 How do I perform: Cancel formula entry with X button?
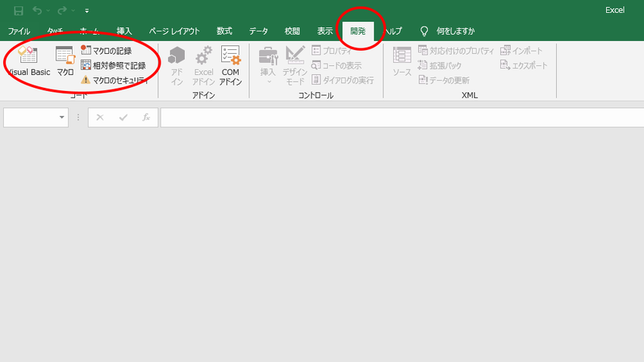click(x=100, y=117)
